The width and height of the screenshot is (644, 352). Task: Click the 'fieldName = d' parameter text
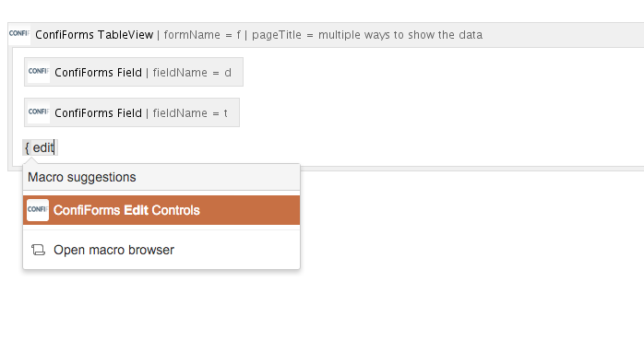(192, 73)
